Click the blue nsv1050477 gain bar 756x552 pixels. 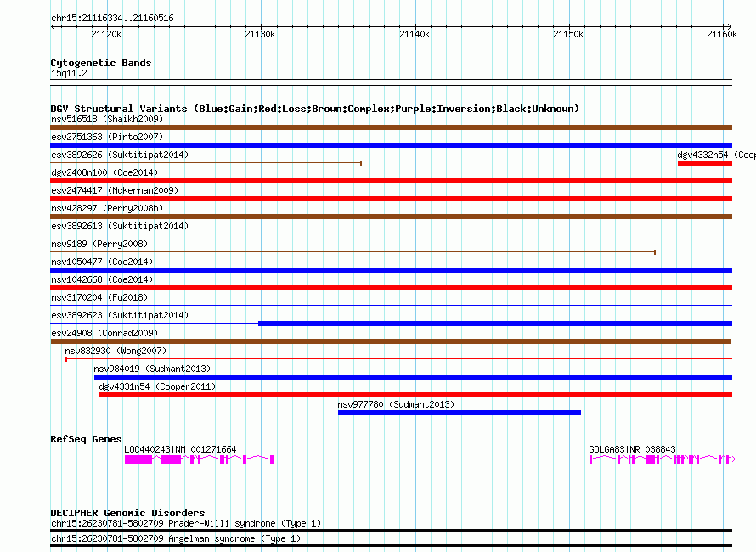(391, 270)
